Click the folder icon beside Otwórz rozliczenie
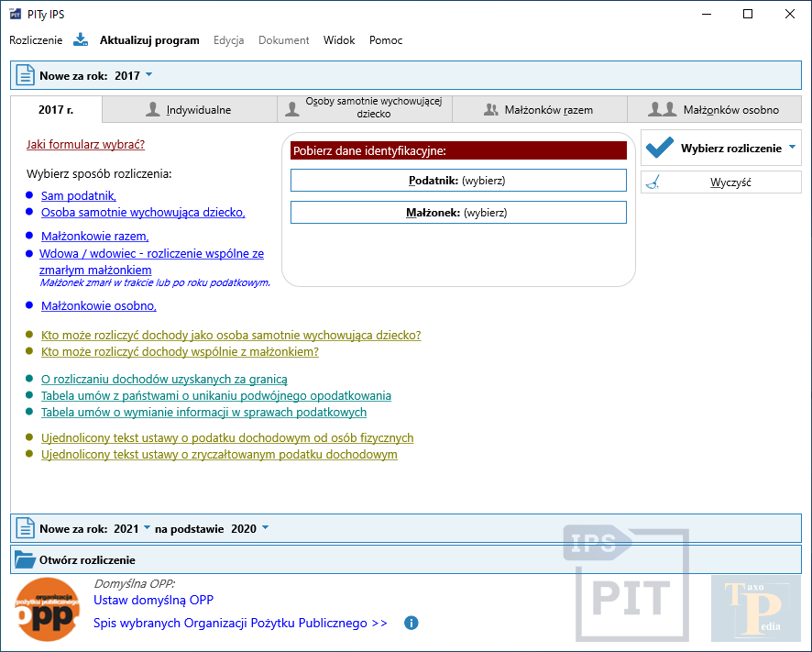Image resolution: width=812 pixels, height=652 pixels. tap(25, 559)
